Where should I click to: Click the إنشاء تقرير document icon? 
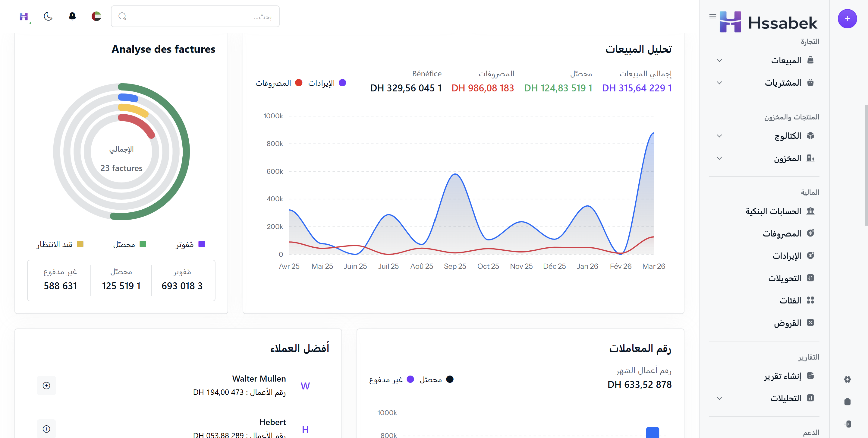pos(810,375)
